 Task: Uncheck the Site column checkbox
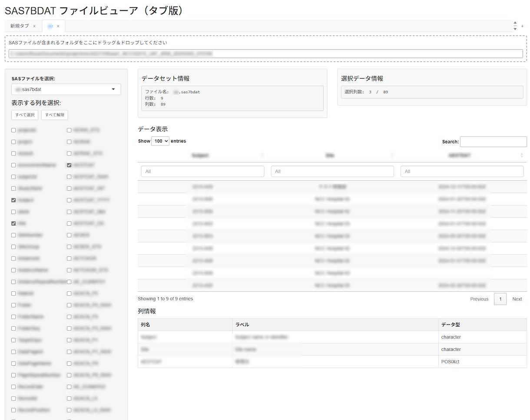[13, 223]
